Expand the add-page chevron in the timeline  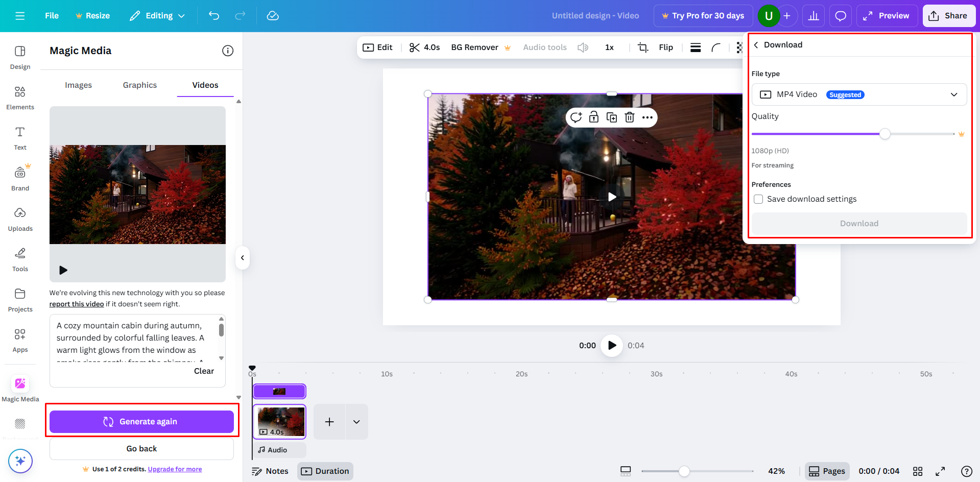click(x=356, y=421)
